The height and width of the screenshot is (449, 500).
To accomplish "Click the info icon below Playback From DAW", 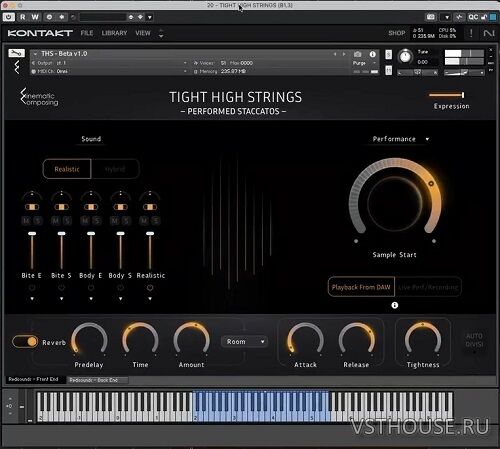I will click(395, 305).
